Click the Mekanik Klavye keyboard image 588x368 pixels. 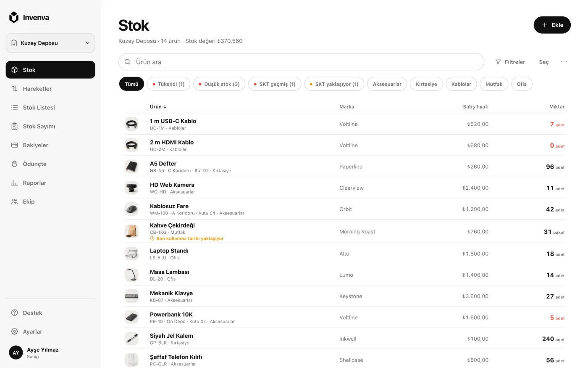pos(131,296)
